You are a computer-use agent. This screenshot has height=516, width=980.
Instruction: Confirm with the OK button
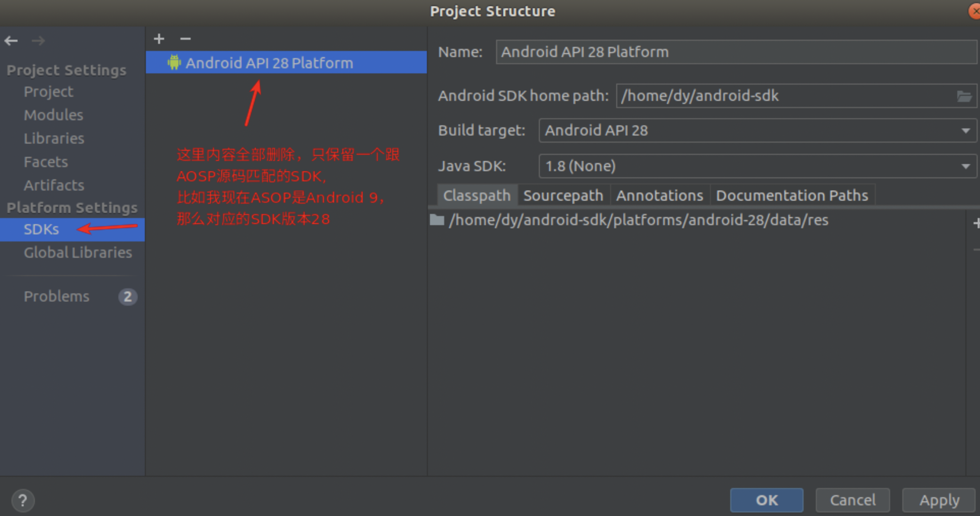[766, 500]
